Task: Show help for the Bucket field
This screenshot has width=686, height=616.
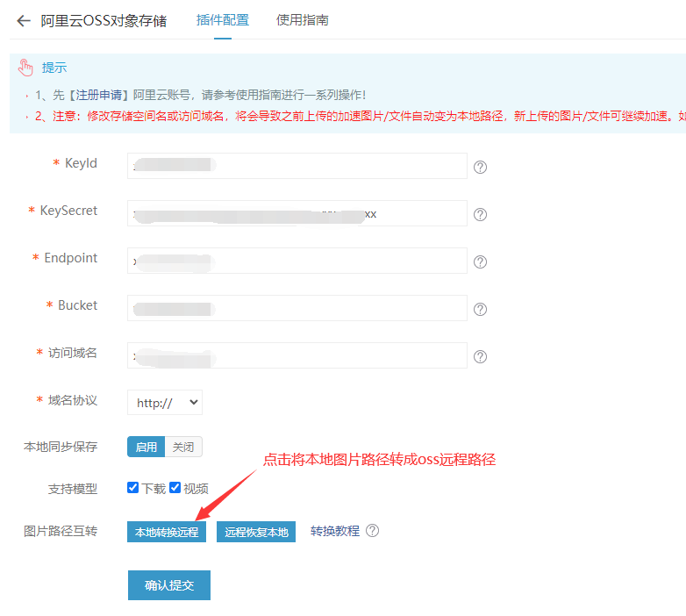Action: [480, 309]
